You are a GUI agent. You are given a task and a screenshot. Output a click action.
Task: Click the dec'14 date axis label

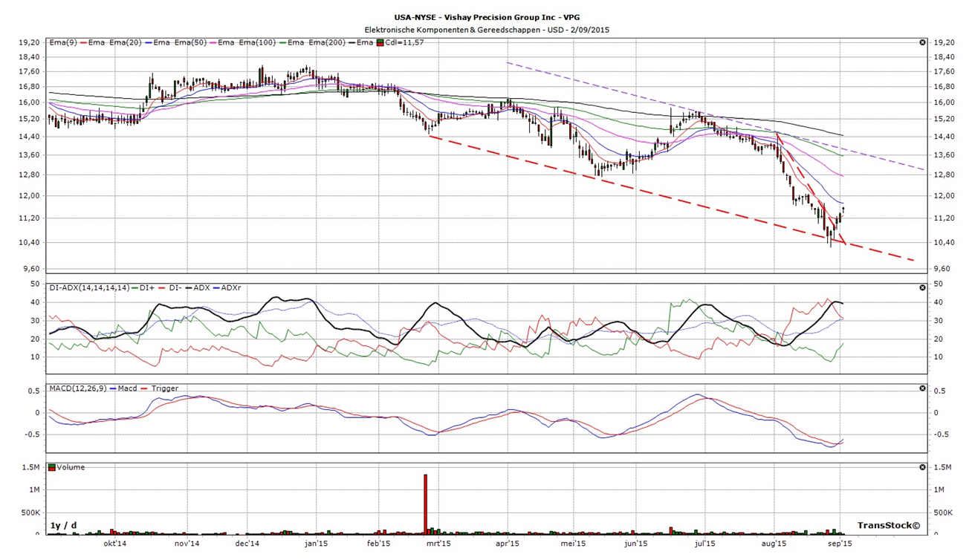(246, 543)
